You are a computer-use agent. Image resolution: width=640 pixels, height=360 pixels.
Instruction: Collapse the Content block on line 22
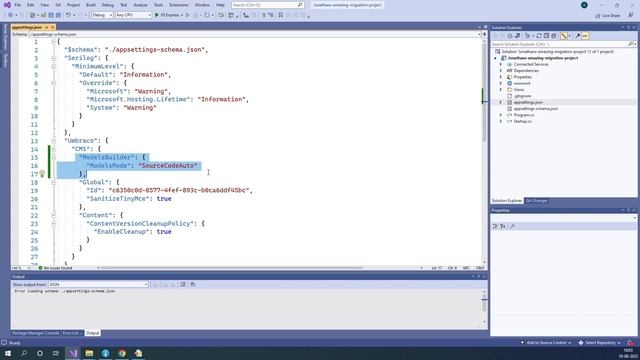point(53,215)
